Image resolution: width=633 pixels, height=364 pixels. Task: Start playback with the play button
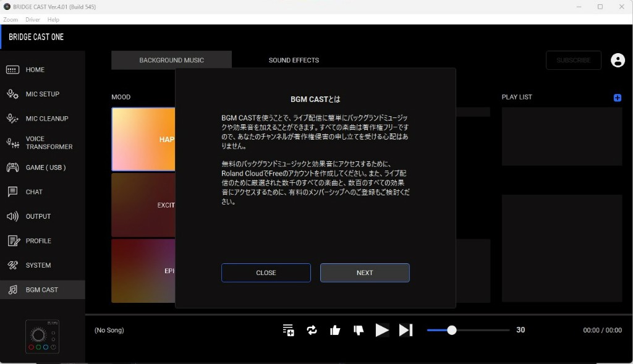point(382,330)
